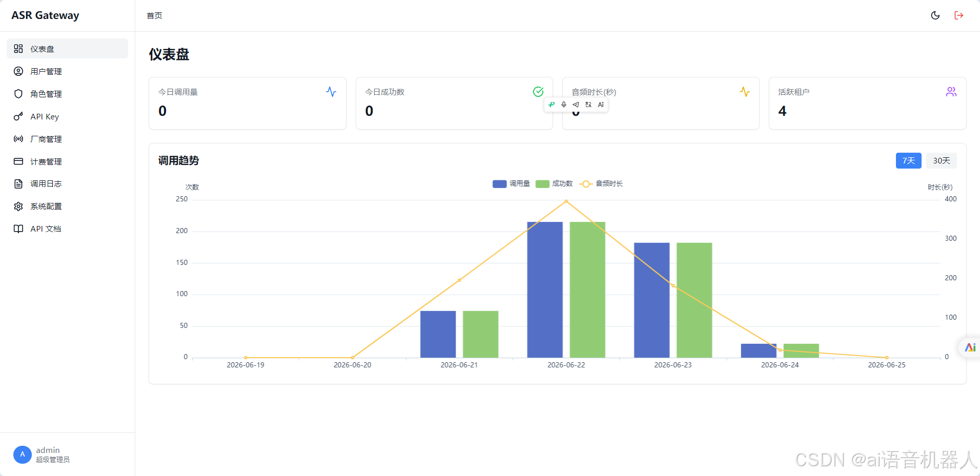Click the blue 调用量 bar for 2026-06-22

pyautogui.click(x=545, y=289)
